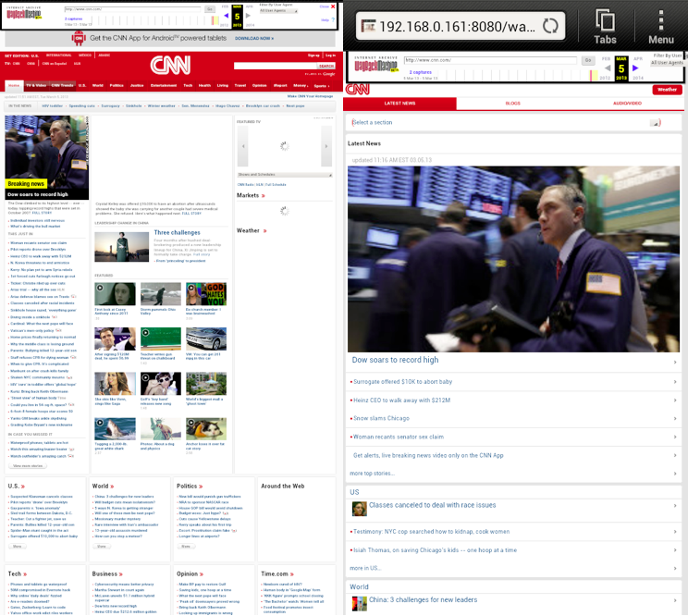Viewport: 688px width, 616px height.
Task: Click the URL field in mobile Wayback toolbar
Action: (x=490, y=60)
